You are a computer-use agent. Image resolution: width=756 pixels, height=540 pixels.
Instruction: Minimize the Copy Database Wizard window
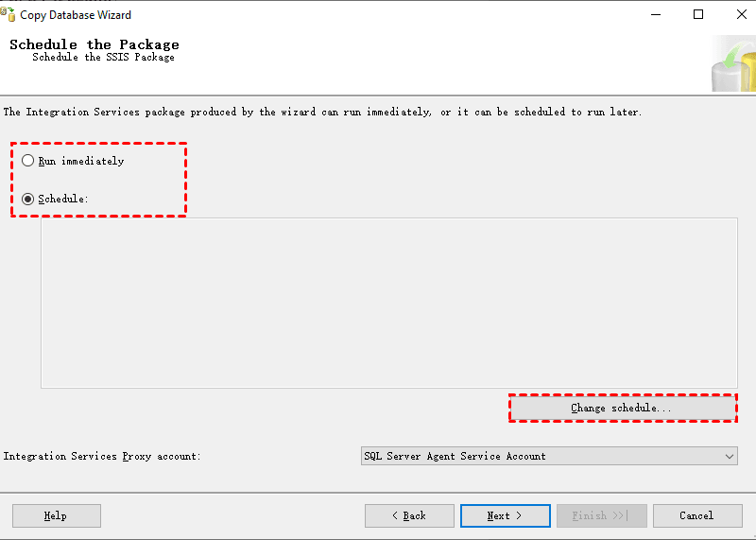tap(655, 14)
